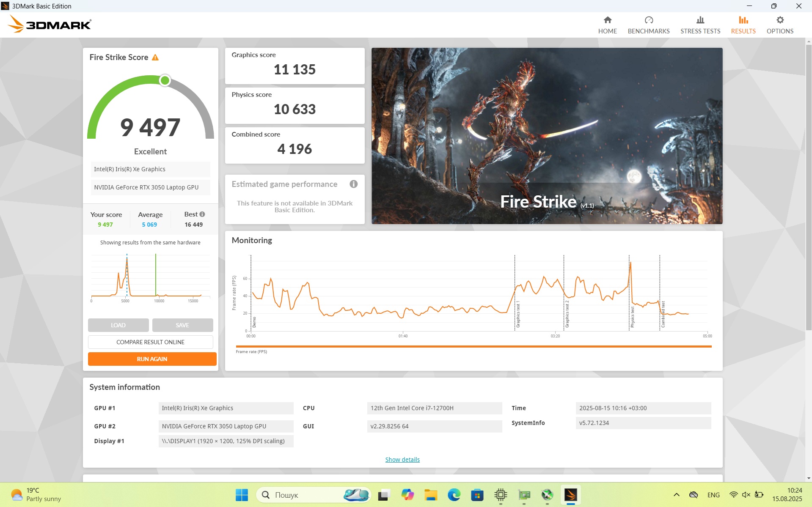Image resolution: width=812 pixels, height=507 pixels.
Task: Click the cloud sync tray icon
Action: coord(693,495)
